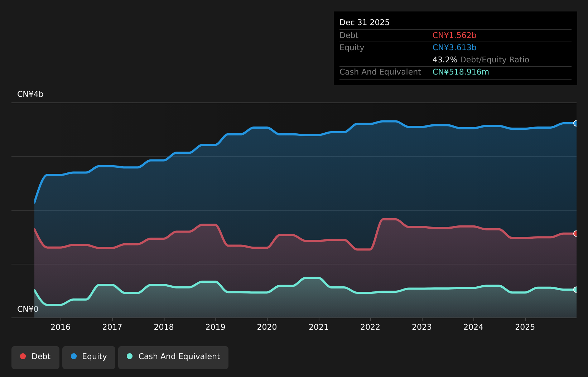Click the 2022 x-axis label

[370, 327]
